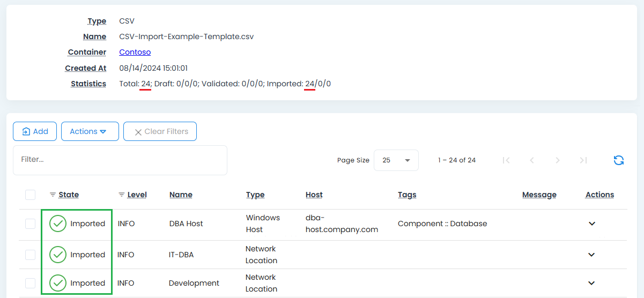644x298 pixels.
Task: Open the Contoso container link
Action: [x=135, y=52]
